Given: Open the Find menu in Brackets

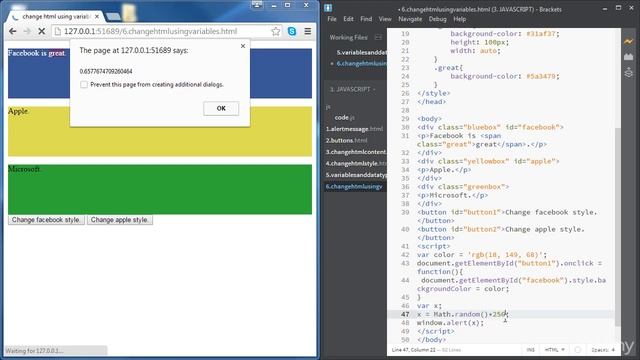Looking at the screenshot, I should [366, 19].
